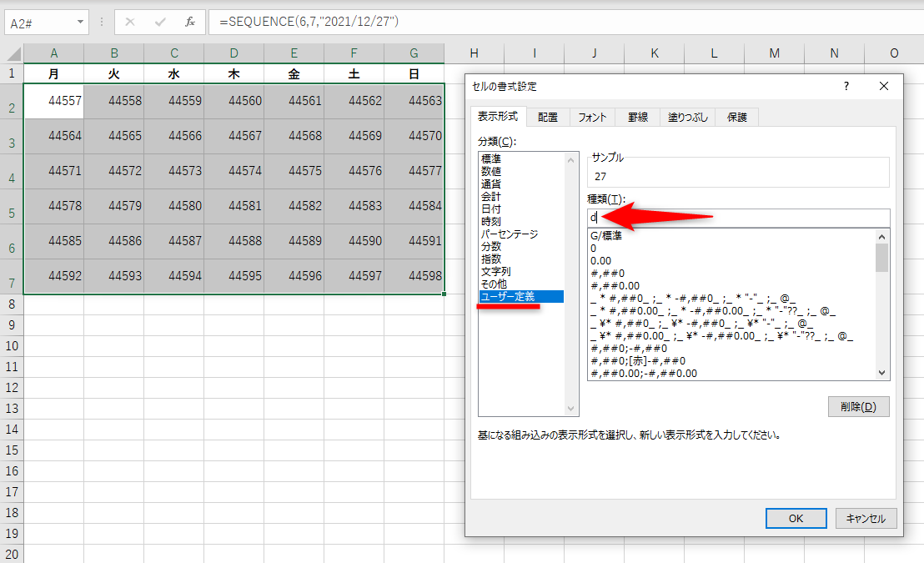
Task: Click cell with value 44557
Action: (x=53, y=102)
